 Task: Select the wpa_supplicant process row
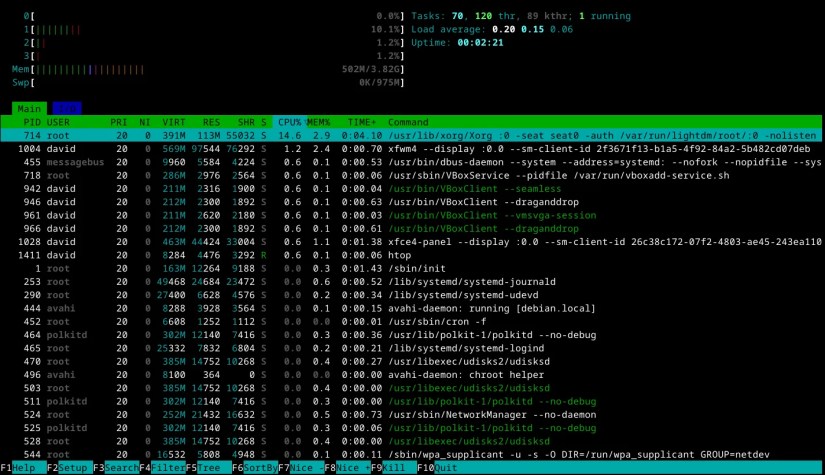click(x=411, y=454)
